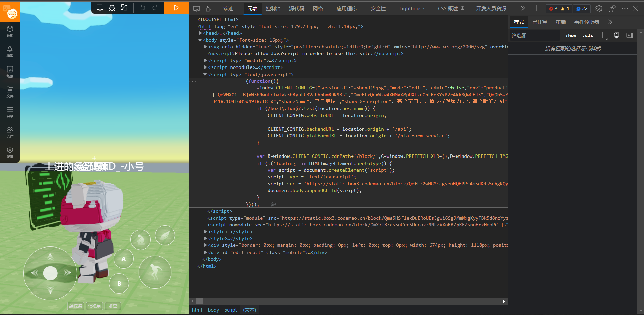Add a new style rule
The height and width of the screenshot is (315, 644).
(x=603, y=35)
